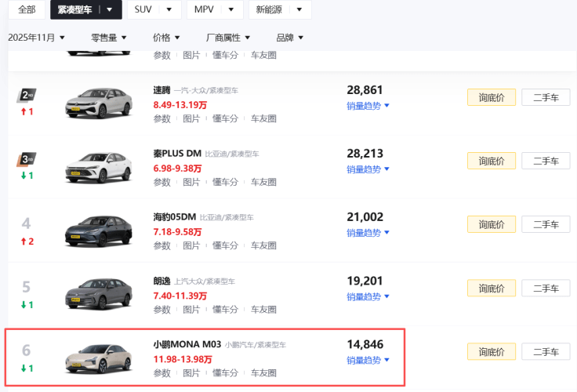The image size is (577, 392).
Task: Open the 价格 filter dropdown
Action: 166,38
